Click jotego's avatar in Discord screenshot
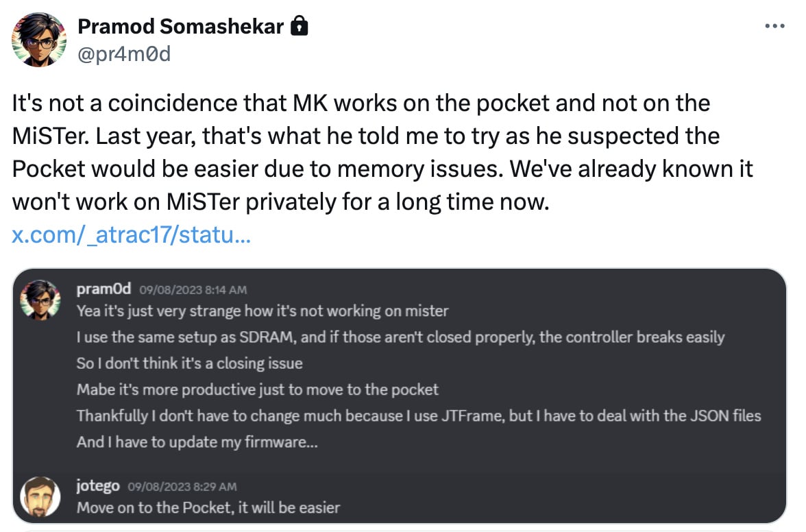Viewport: 806px width, 532px height. [x=40, y=496]
